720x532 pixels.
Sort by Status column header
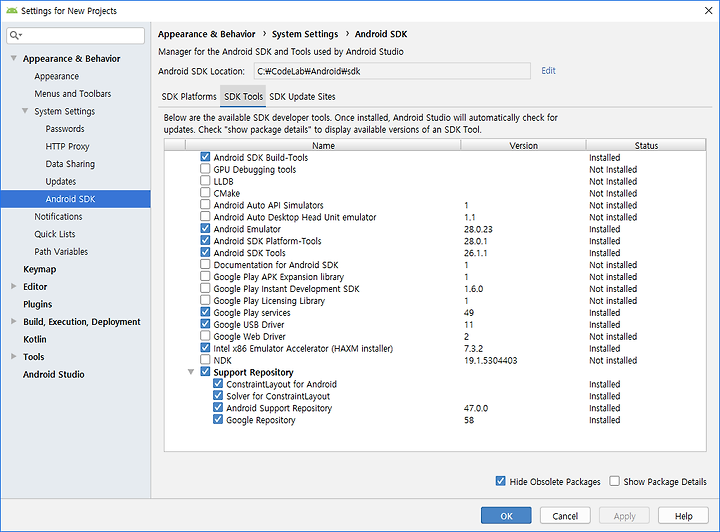[646, 145]
